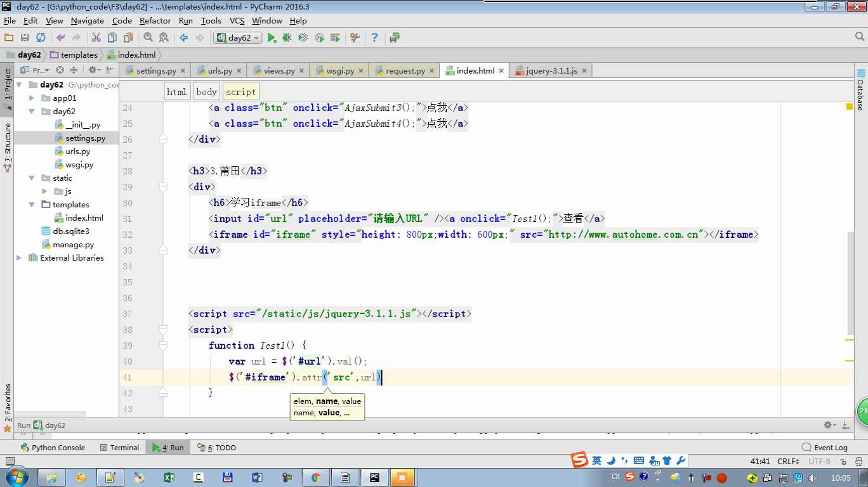
Task: Collapse the static folder
Action: pyautogui.click(x=32, y=178)
